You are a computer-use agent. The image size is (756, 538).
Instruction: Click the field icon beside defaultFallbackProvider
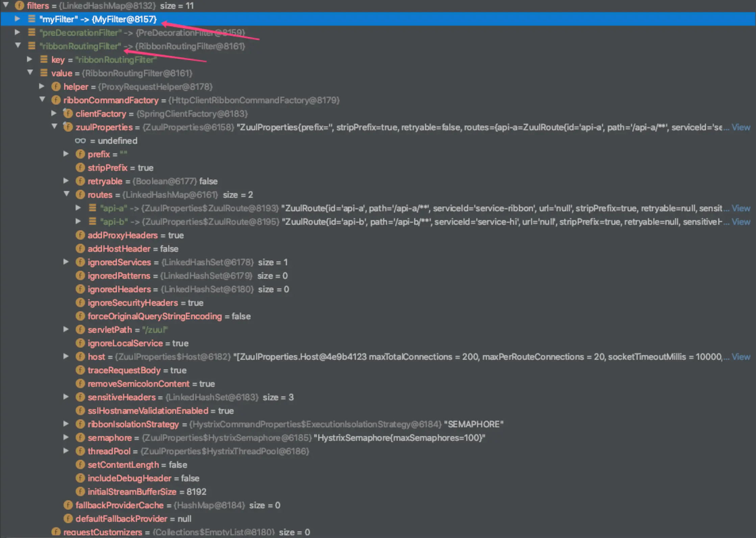[x=68, y=518]
